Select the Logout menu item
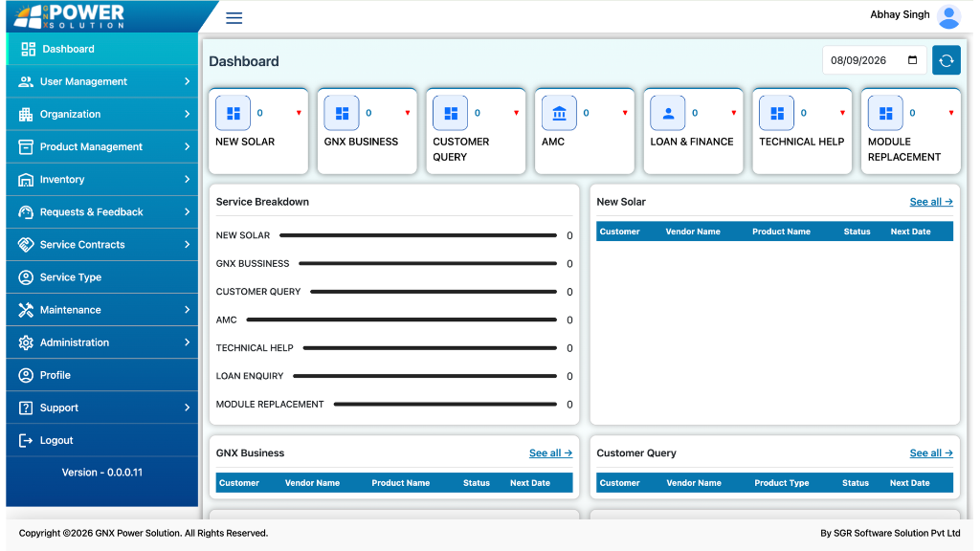The height and width of the screenshot is (551, 980). pyautogui.click(x=101, y=440)
